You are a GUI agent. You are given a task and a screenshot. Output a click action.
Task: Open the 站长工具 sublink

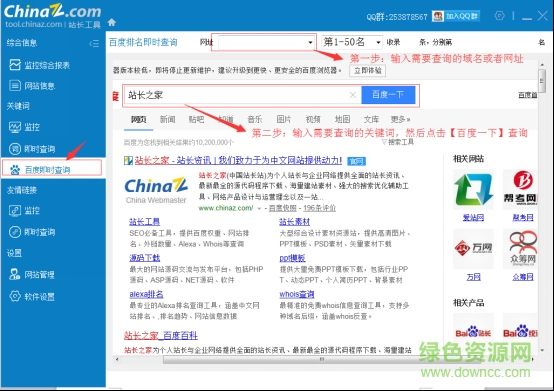145,222
